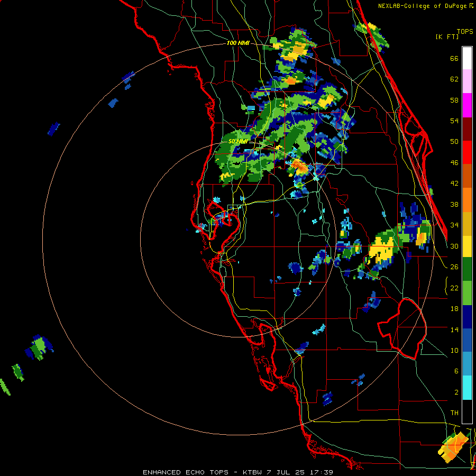Click the NEXLAB-College of DuPage label
Image resolution: width=476 pixels, height=476 pixels.
[x=426, y=6]
